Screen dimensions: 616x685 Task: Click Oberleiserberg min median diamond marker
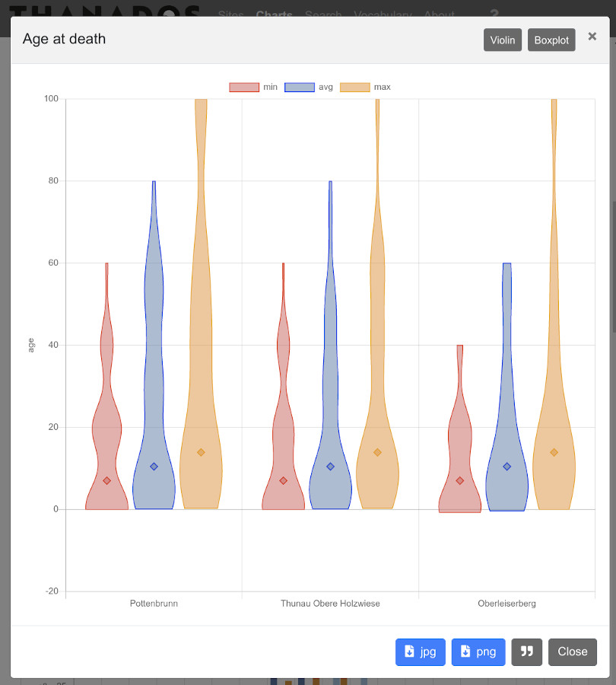[459, 480]
